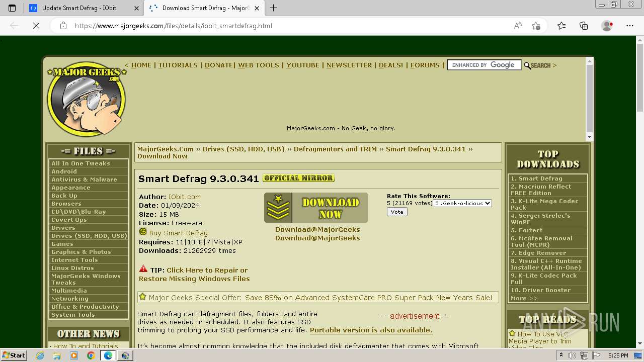The height and width of the screenshot is (362, 644).
Task: Click the Vote button
Action: click(x=397, y=212)
